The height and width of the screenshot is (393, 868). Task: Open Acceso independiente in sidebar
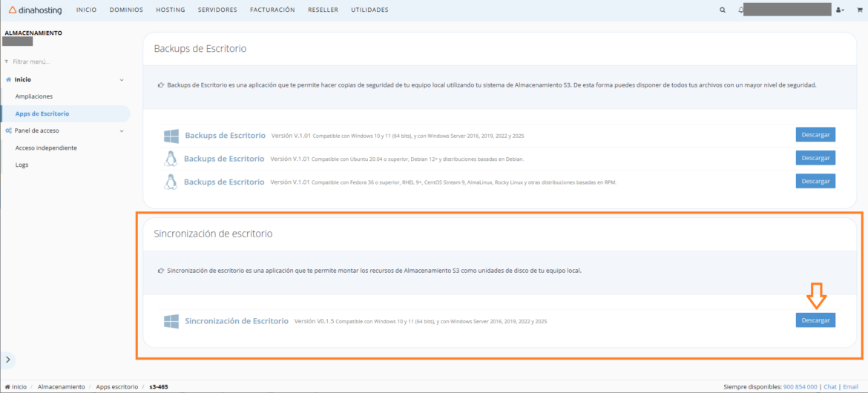click(x=46, y=148)
